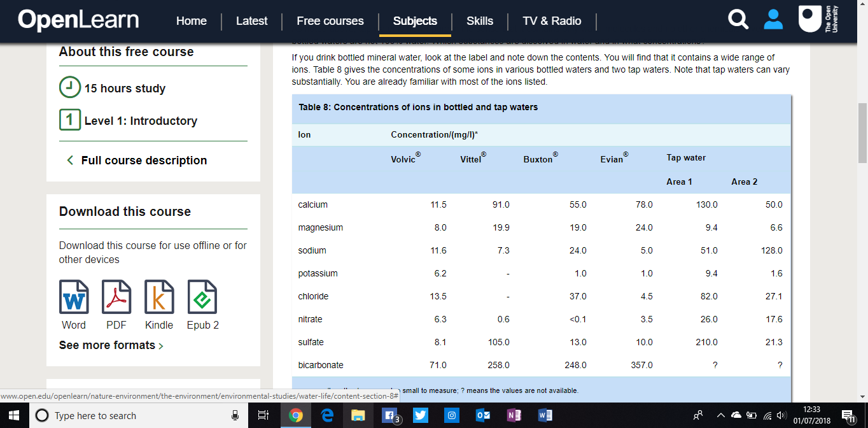Screen dimensions: 868x428
Task: Click the bicarbonate row label
Action: pos(321,366)
